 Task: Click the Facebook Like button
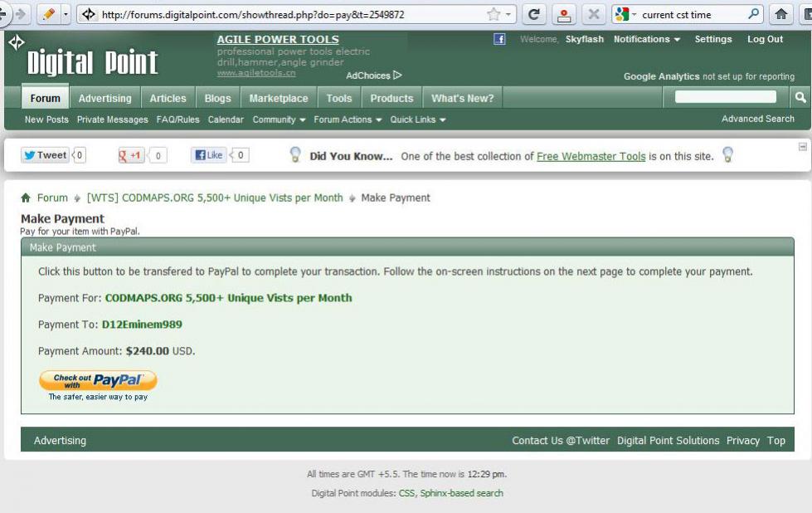coord(209,155)
